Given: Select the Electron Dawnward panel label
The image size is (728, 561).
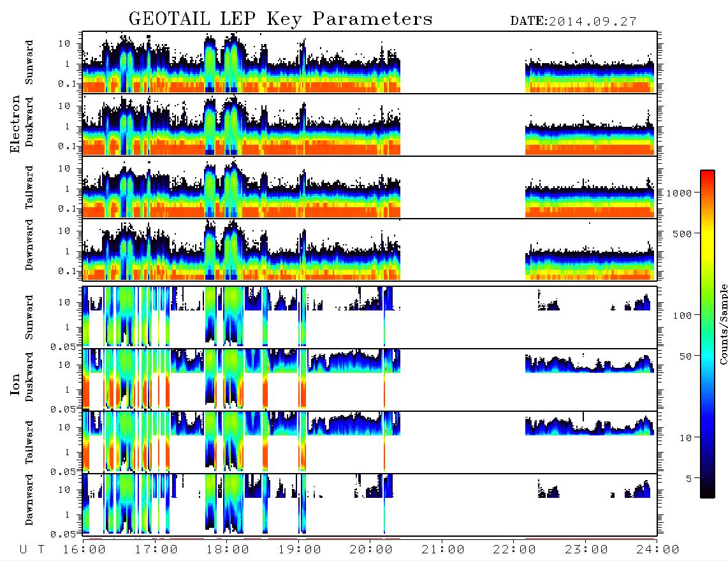Looking at the screenshot, I should coord(29,245).
